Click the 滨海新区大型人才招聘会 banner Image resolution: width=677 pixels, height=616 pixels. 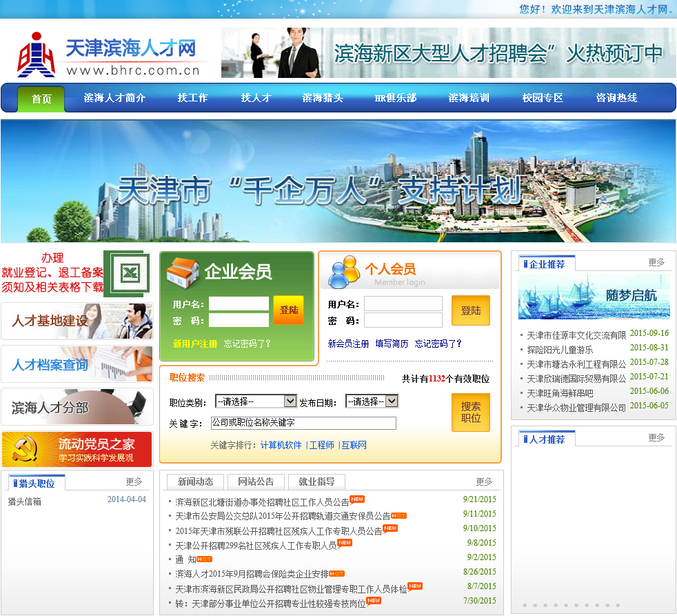coord(448,52)
